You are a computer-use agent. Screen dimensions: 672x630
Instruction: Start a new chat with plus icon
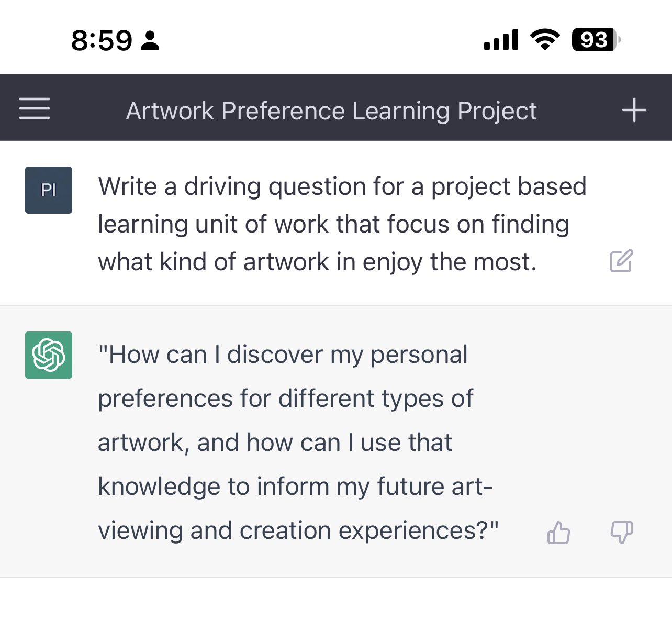(634, 110)
